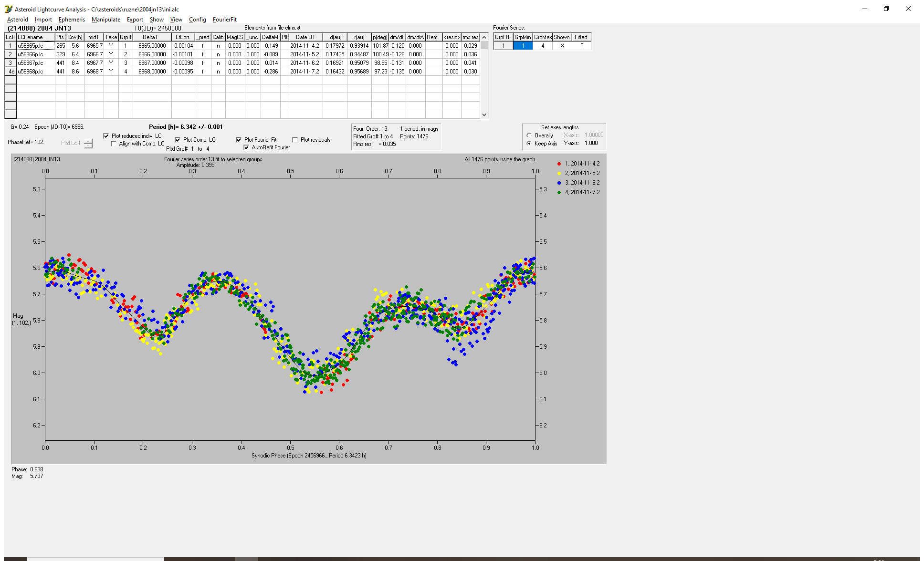Viewport: 924px width, 561px height.
Task: Open the Manipulate menu
Action: click(x=106, y=20)
